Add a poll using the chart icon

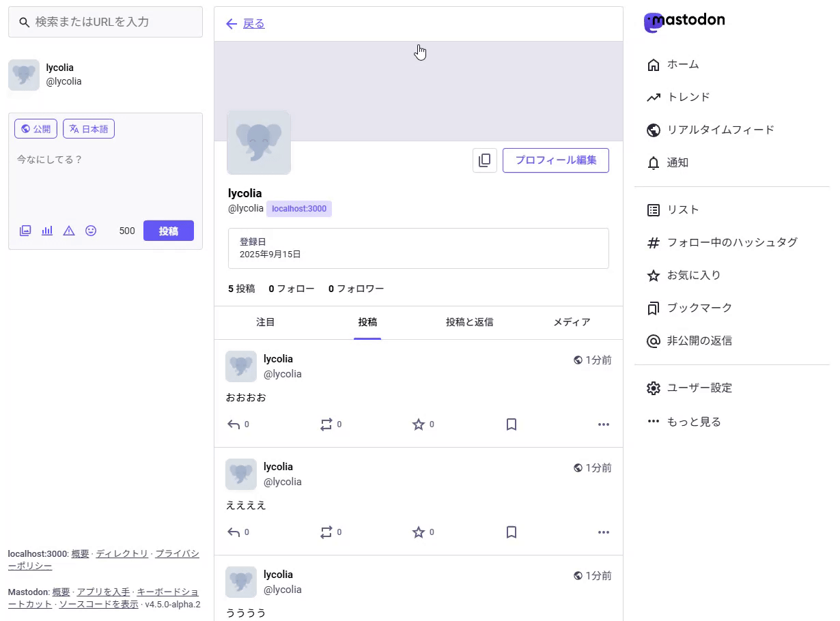47,231
